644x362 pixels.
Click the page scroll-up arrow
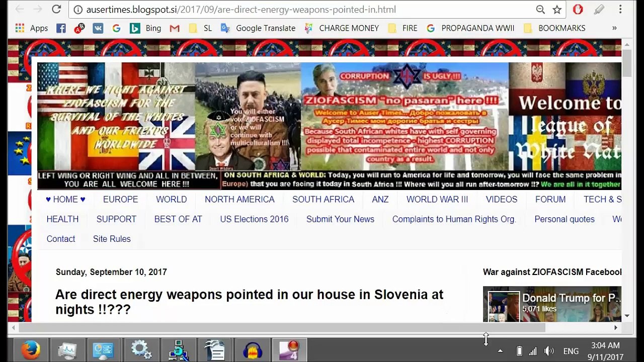pyautogui.click(x=627, y=45)
